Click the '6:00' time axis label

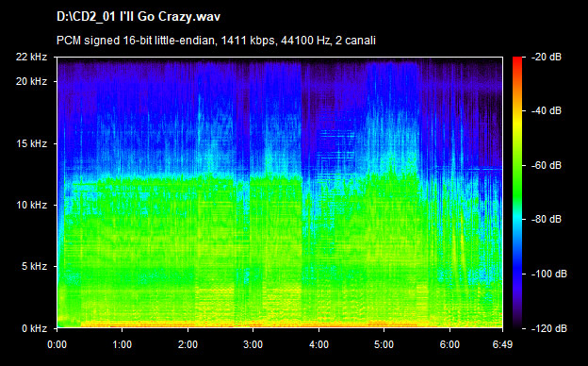[449, 344]
